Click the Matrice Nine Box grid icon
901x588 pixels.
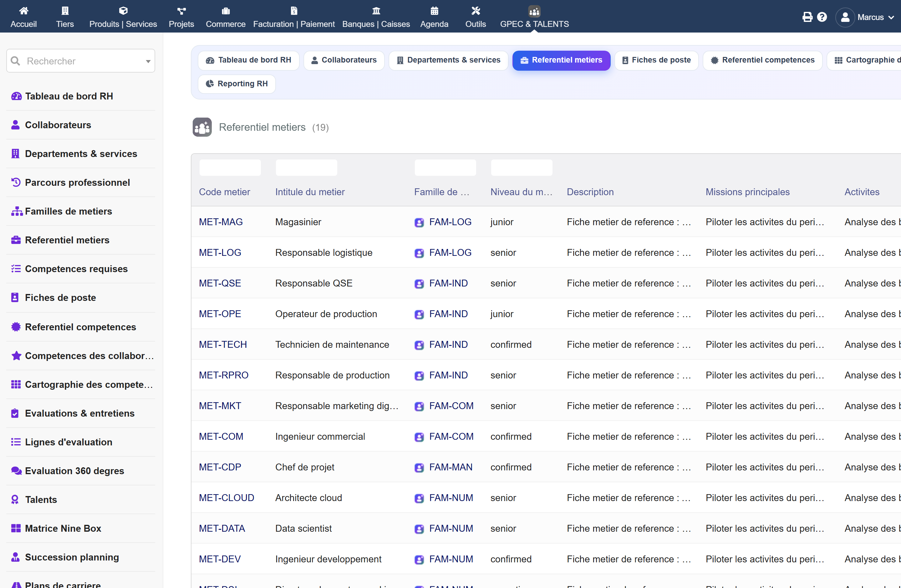click(16, 528)
